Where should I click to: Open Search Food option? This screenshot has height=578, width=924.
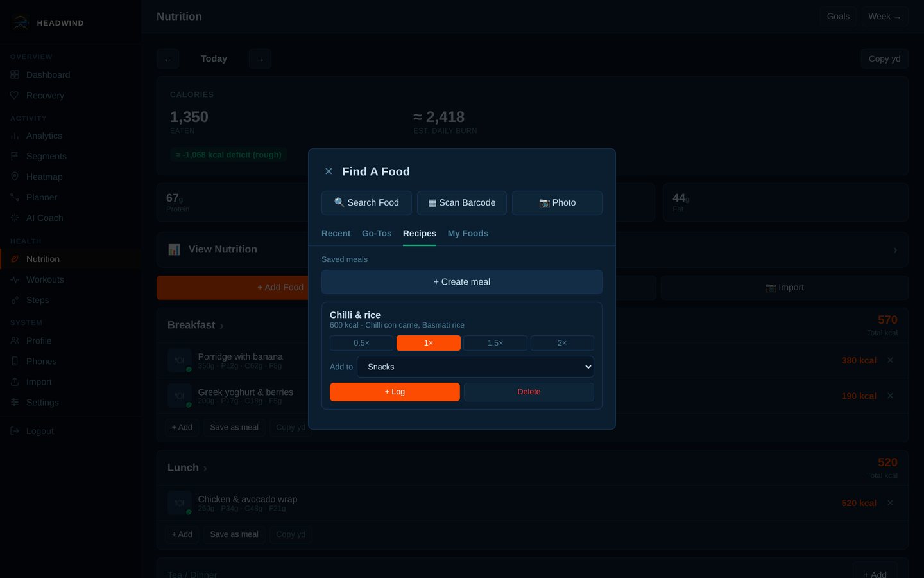point(366,202)
